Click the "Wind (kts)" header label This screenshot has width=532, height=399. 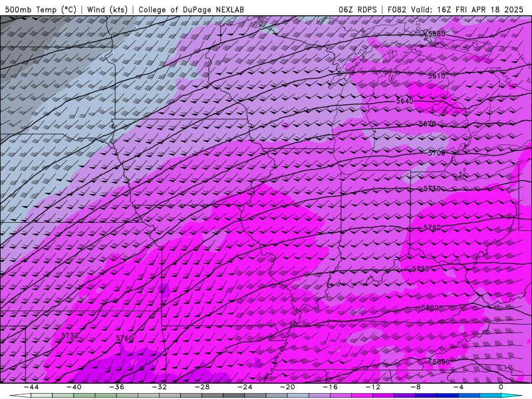tap(107, 9)
